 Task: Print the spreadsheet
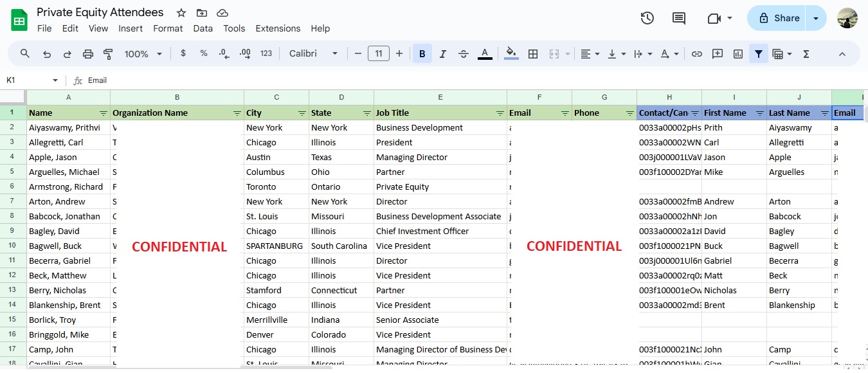pos(88,54)
